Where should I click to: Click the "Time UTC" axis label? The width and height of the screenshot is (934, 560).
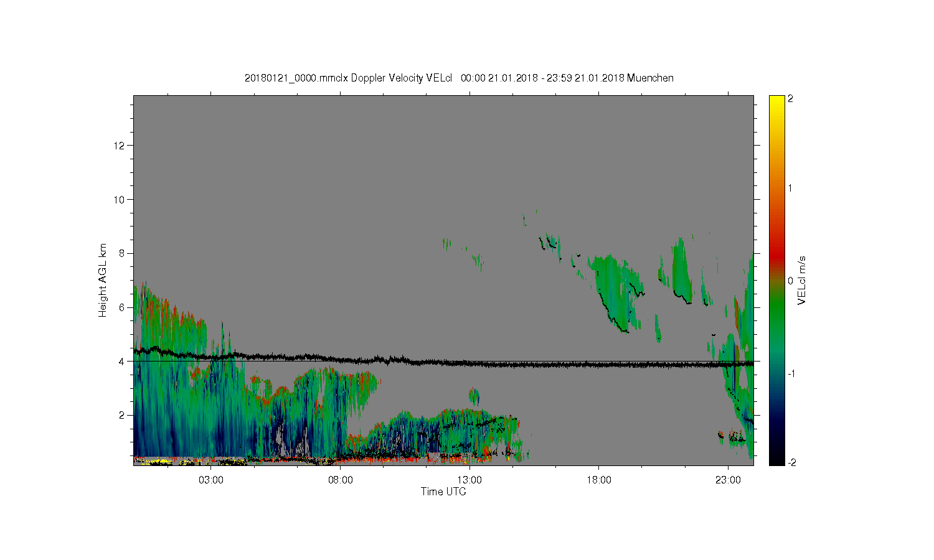(443, 492)
